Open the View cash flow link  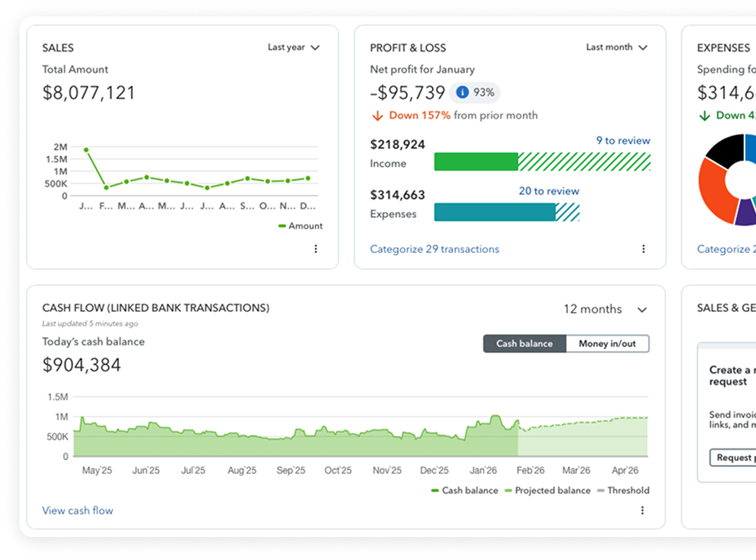click(x=78, y=510)
